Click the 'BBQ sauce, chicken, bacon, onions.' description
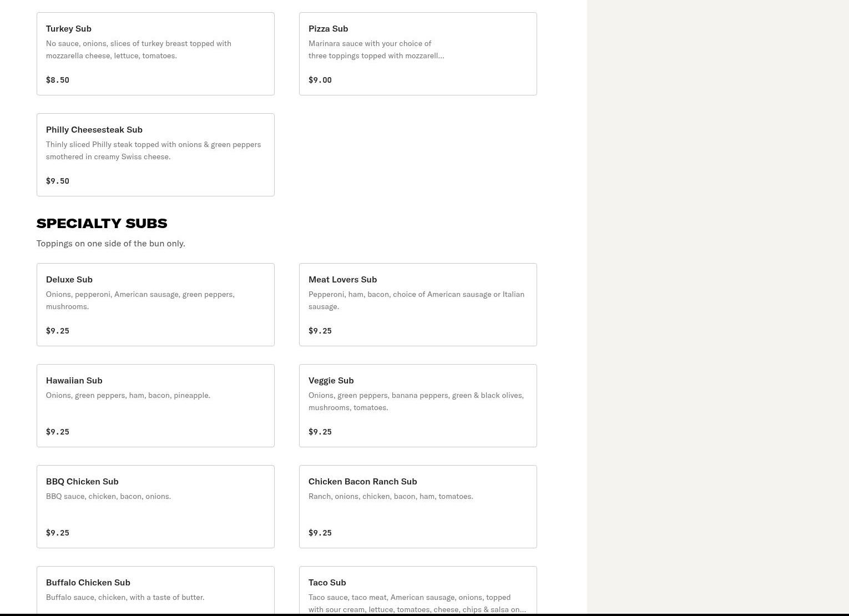This screenshot has width=849, height=616. pos(109,496)
